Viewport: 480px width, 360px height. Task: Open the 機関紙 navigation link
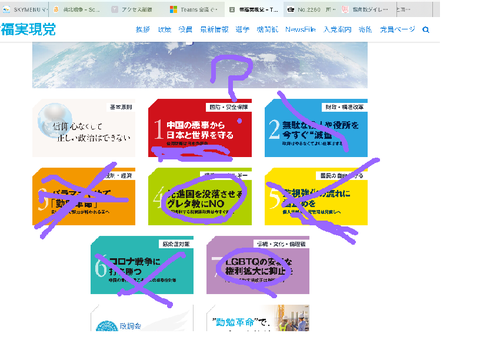pyautogui.click(x=267, y=29)
